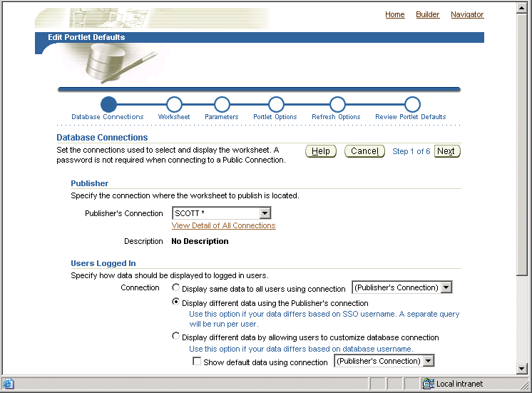Click the Cancel button

pyautogui.click(x=364, y=151)
